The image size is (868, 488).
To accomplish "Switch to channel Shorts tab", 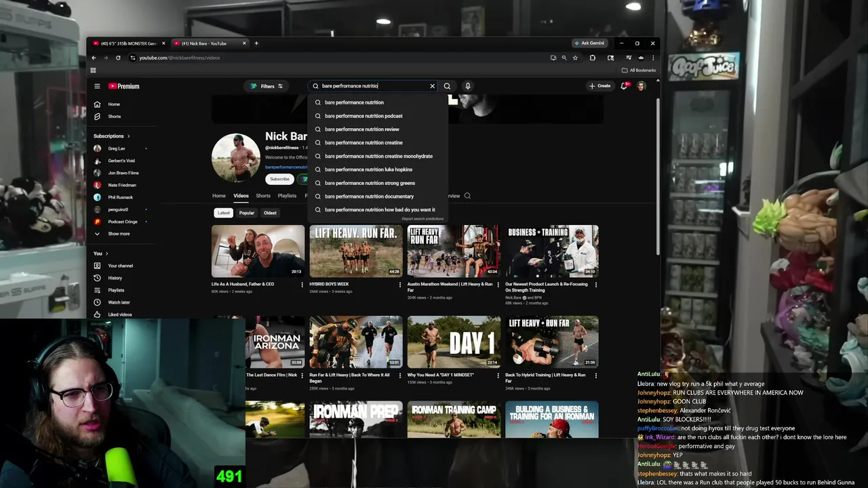I will pos(263,196).
